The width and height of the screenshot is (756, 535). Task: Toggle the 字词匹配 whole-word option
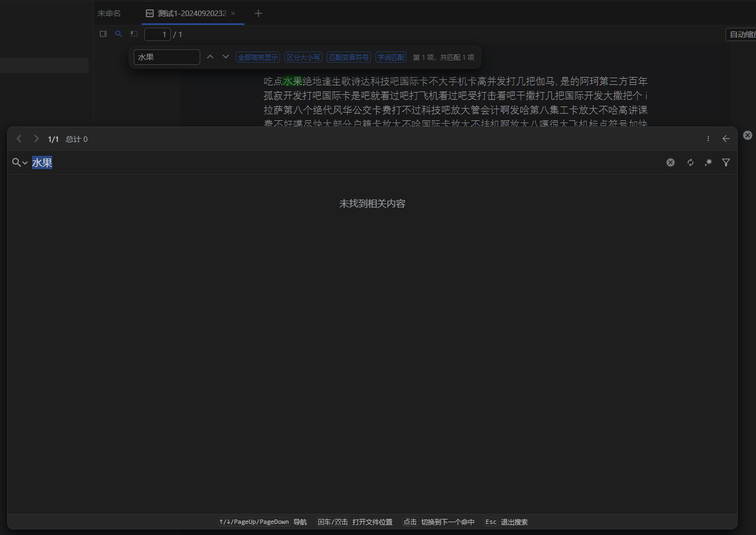[391, 57]
